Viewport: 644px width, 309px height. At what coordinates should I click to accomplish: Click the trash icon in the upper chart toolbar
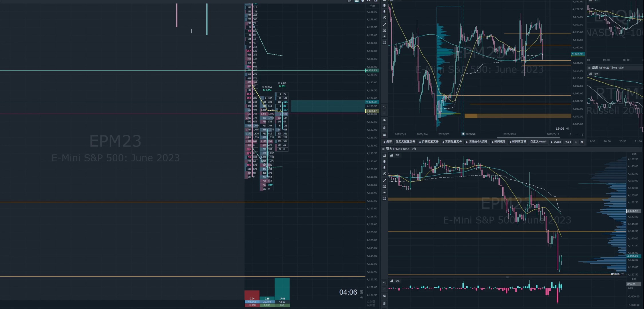[384, 128]
